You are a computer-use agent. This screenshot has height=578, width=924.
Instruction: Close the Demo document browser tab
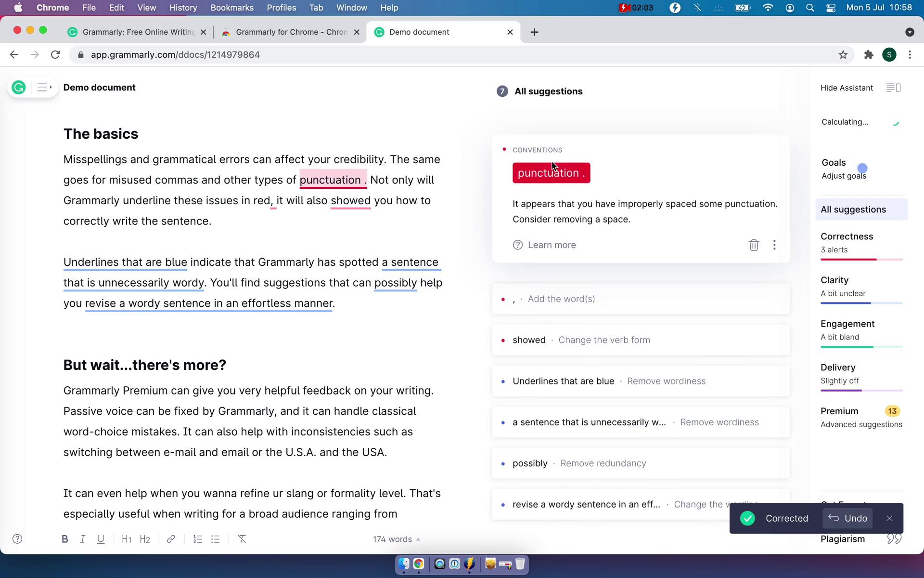[510, 32]
